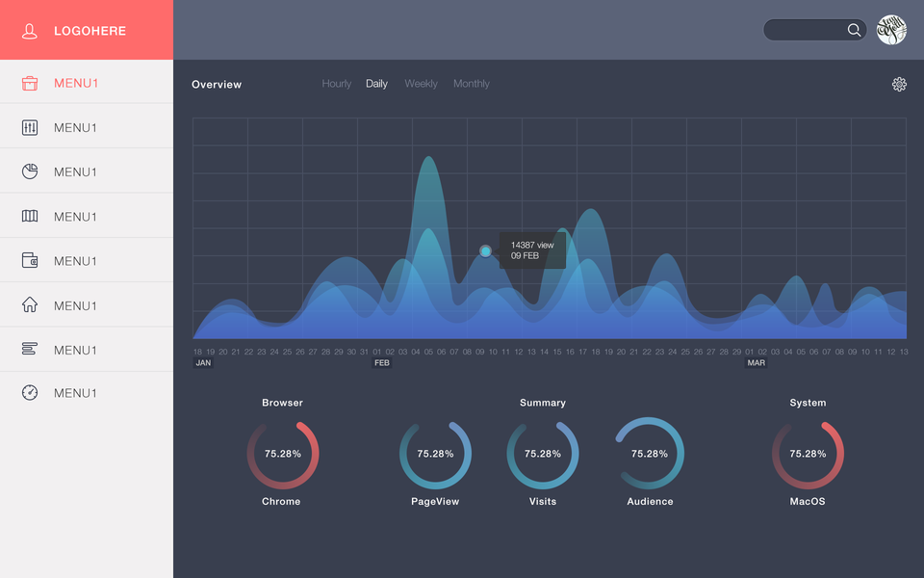Switch to the Hourly view tab
Viewport: 924px width, 578px height.
(337, 84)
